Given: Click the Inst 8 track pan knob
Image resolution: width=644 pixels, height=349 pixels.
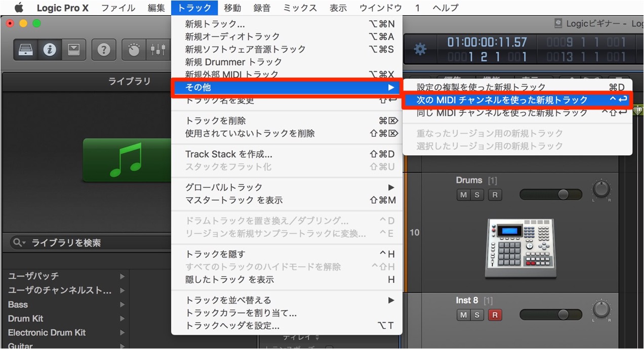Looking at the screenshot, I should pyautogui.click(x=601, y=310).
